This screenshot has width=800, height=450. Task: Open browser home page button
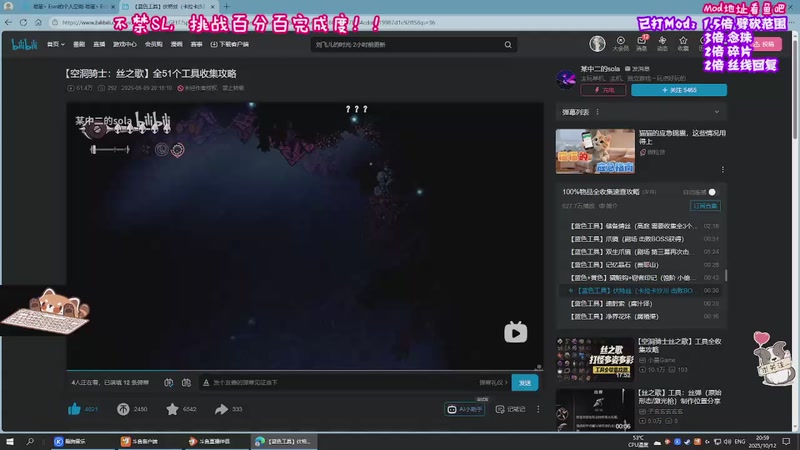click(38, 22)
